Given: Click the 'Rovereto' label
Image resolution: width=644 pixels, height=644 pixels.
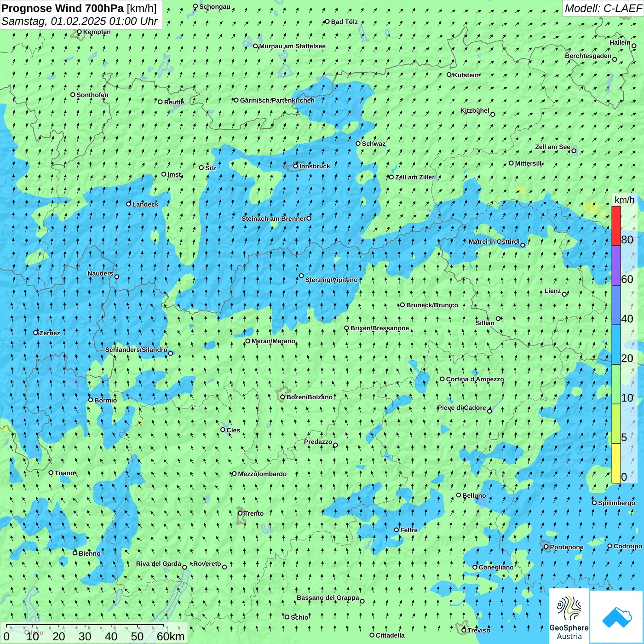Looking at the screenshot, I should click(207, 563).
